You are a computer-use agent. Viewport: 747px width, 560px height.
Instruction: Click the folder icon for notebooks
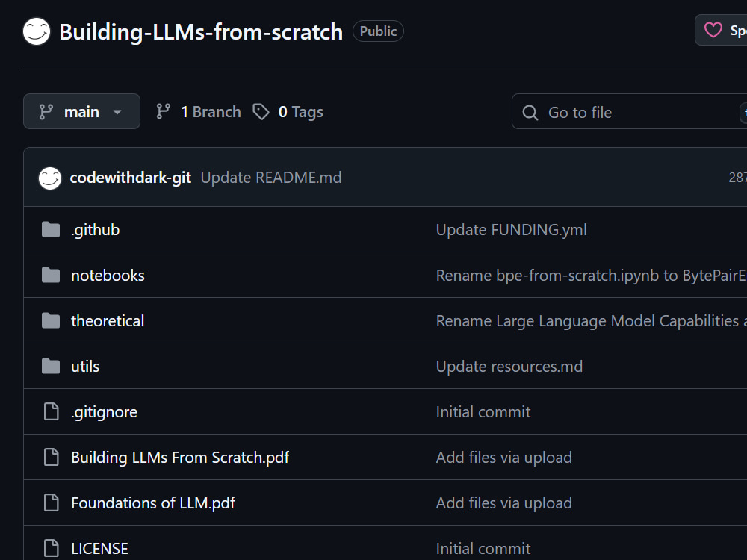point(51,276)
